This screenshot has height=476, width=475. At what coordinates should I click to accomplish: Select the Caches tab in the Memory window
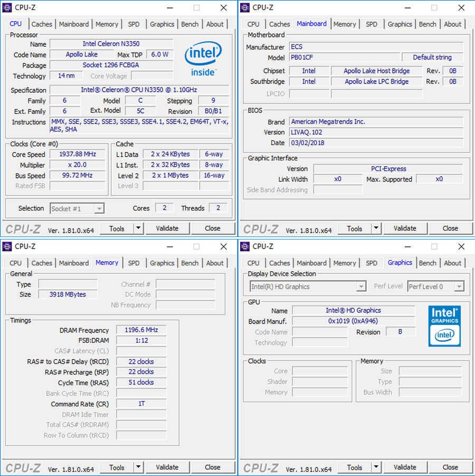(x=42, y=263)
